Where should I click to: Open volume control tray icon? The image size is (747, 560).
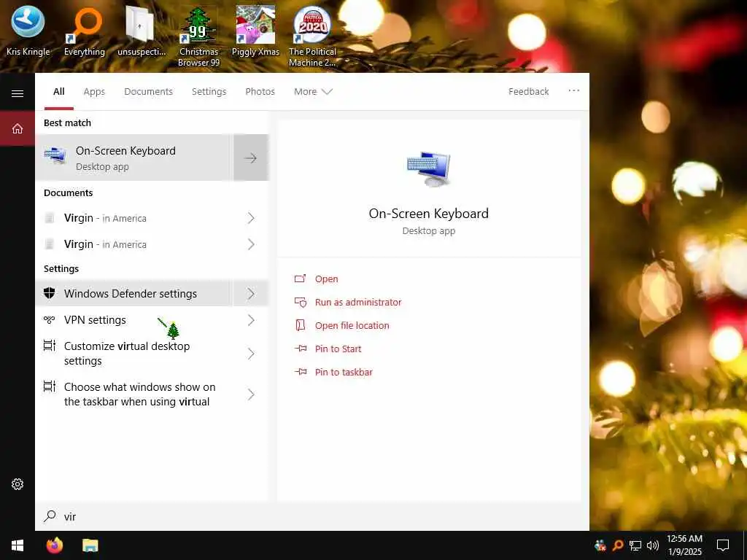point(653,545)
